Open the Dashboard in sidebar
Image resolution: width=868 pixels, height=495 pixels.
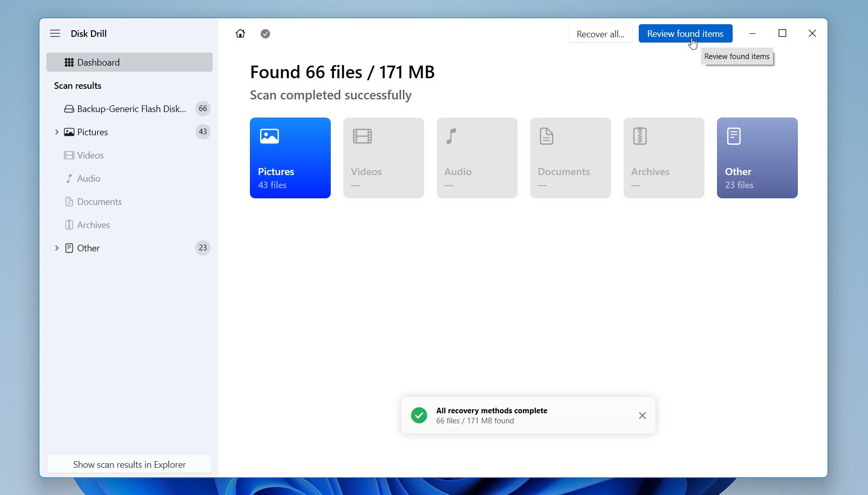pyautogui.click(x=129, y=62)
